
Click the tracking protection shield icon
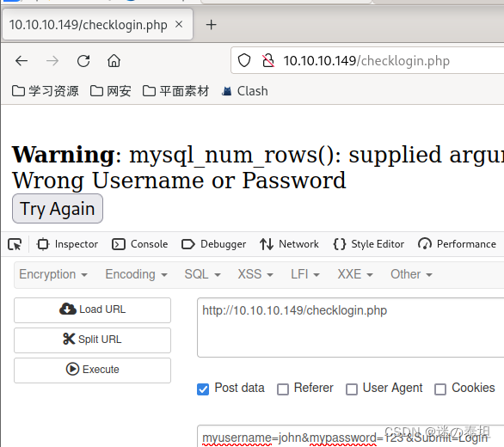244,60
